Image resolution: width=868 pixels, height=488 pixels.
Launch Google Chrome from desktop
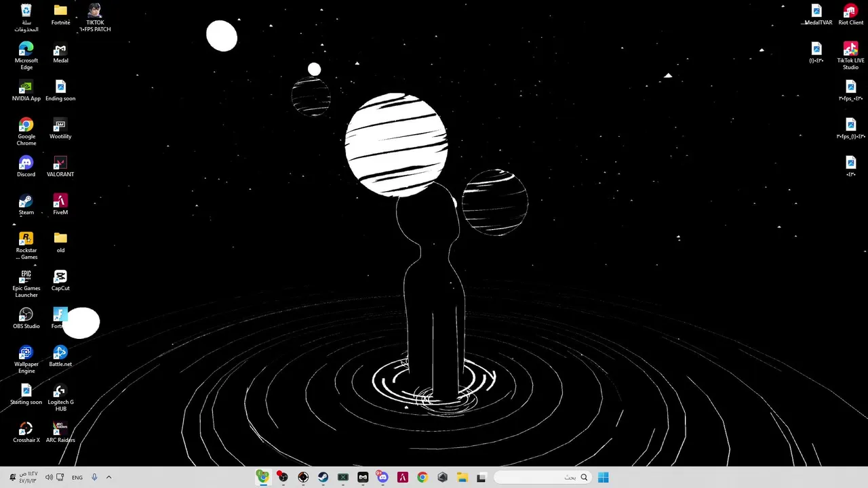click(26, 131)
